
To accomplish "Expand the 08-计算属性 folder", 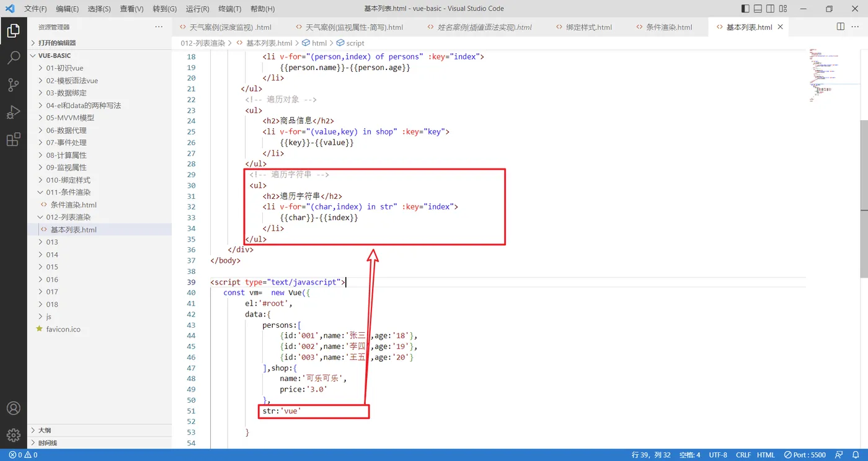I will pos(99,155).
